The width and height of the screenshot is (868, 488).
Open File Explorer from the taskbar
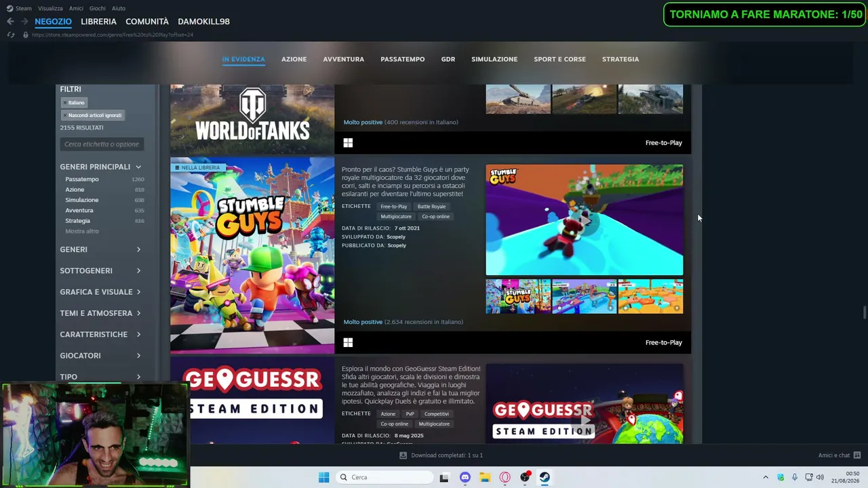(485, 477)
